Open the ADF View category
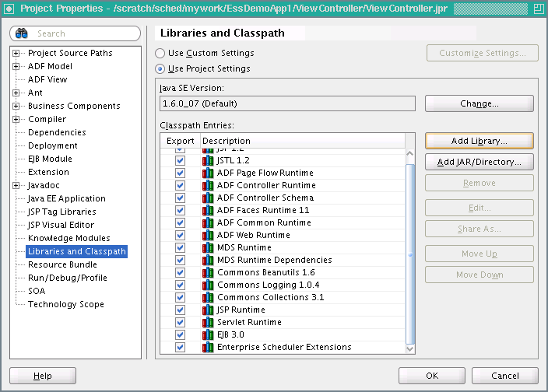 click(47, 79)
